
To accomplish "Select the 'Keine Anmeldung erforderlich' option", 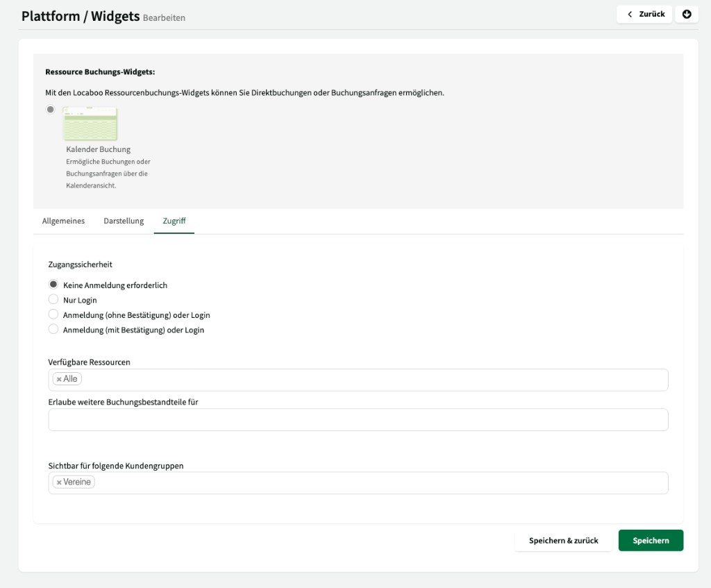I will (53, 284).
